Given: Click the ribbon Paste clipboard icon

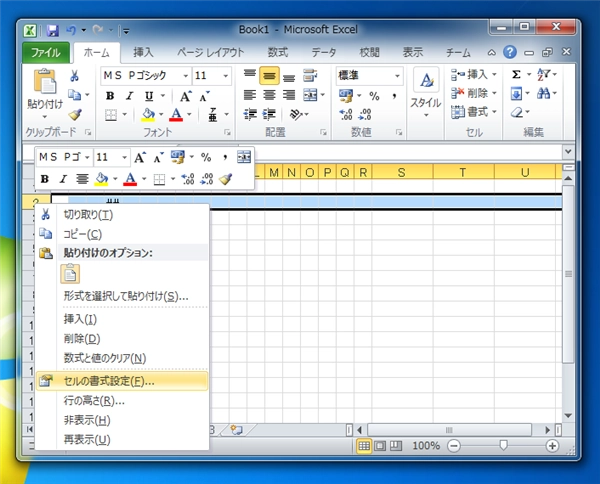Looking at the screenshot, I should click(x=45, y=81).
